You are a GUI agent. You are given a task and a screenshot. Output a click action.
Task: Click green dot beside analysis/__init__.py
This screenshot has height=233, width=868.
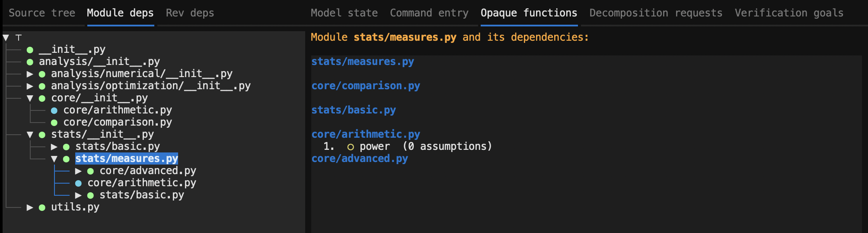30,62
